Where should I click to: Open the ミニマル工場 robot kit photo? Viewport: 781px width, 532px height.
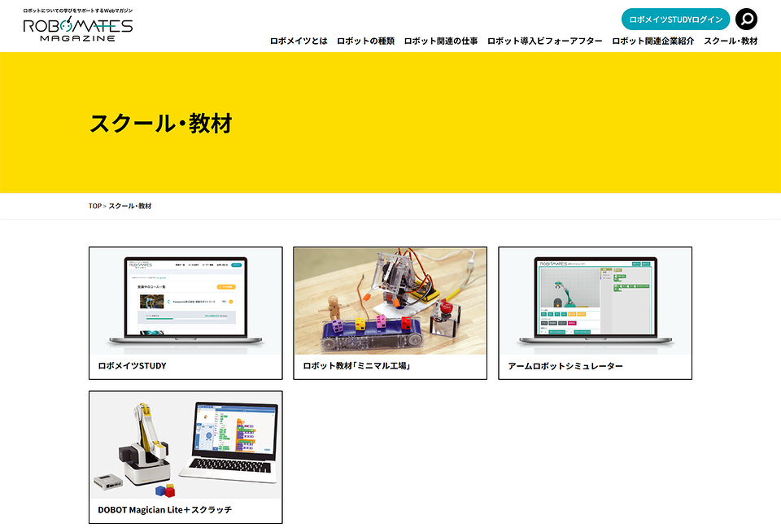[x=390, y=301]
